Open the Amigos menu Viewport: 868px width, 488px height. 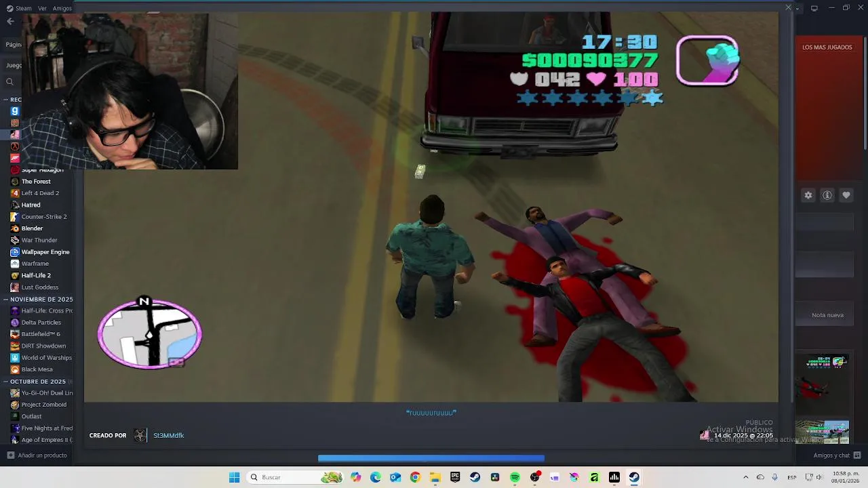[x=62, y=8]
